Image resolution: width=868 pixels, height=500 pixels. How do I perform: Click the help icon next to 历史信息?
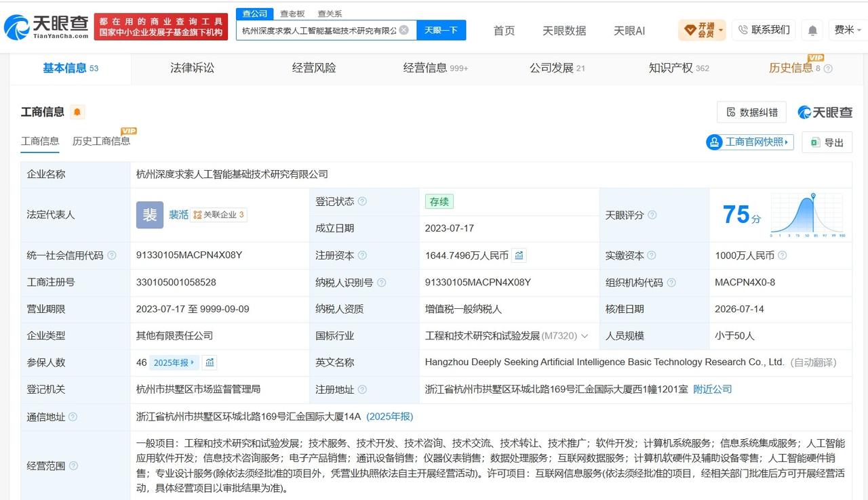[x=828, y=68]
